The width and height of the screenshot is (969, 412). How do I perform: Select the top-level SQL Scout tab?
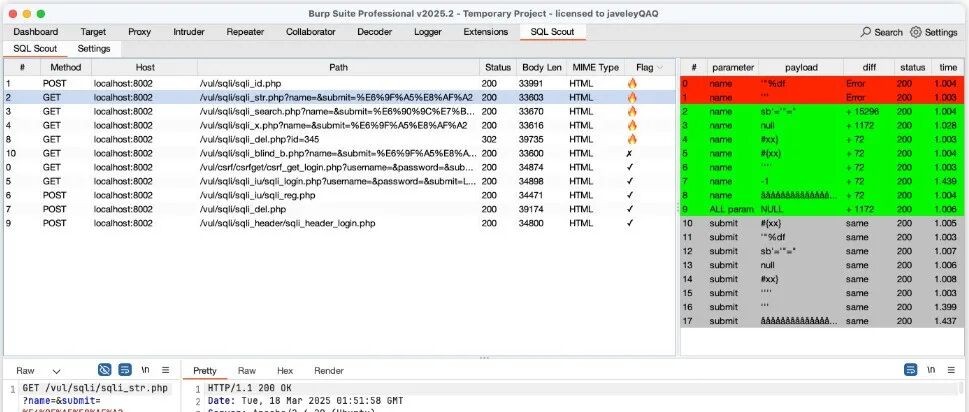click(x=552, y=32)
